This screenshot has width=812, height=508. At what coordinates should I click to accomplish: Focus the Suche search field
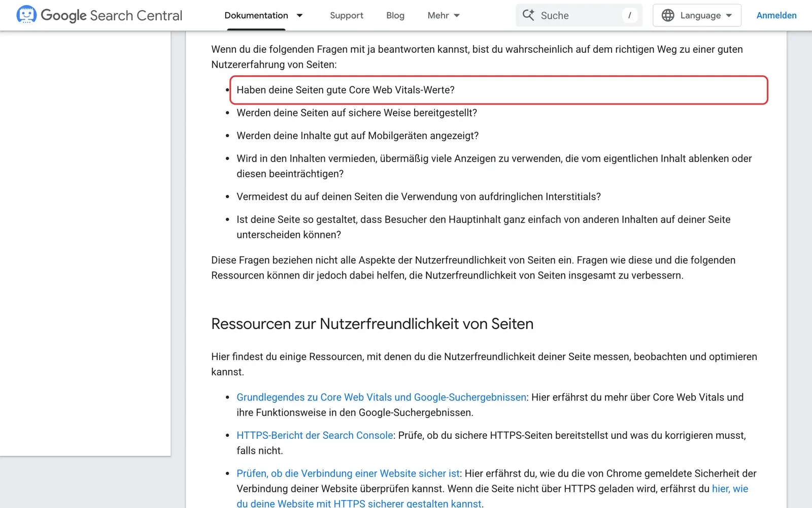tap(579, 15)
